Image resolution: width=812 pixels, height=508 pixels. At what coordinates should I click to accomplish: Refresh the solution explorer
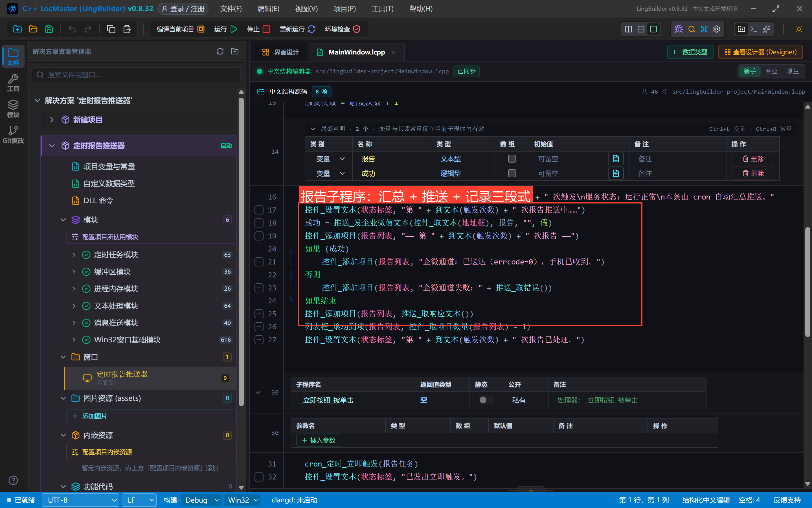pyautogui.click(x=220, y=51)
